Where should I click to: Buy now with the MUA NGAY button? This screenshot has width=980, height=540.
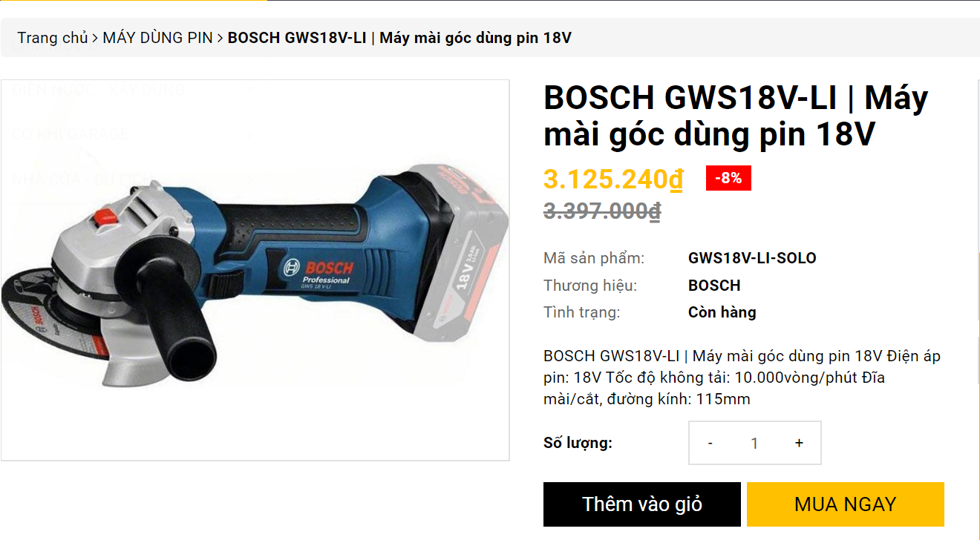(x=846, y=504)
